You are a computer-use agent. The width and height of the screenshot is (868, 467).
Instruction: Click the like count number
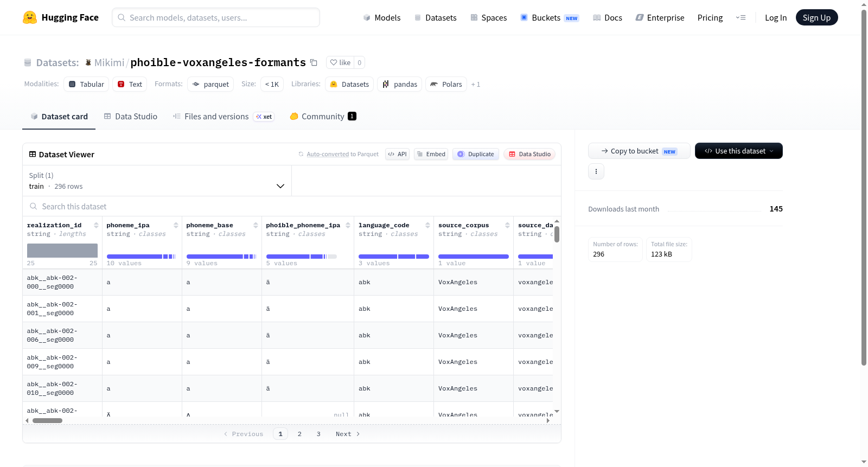[x=359, y=62]
